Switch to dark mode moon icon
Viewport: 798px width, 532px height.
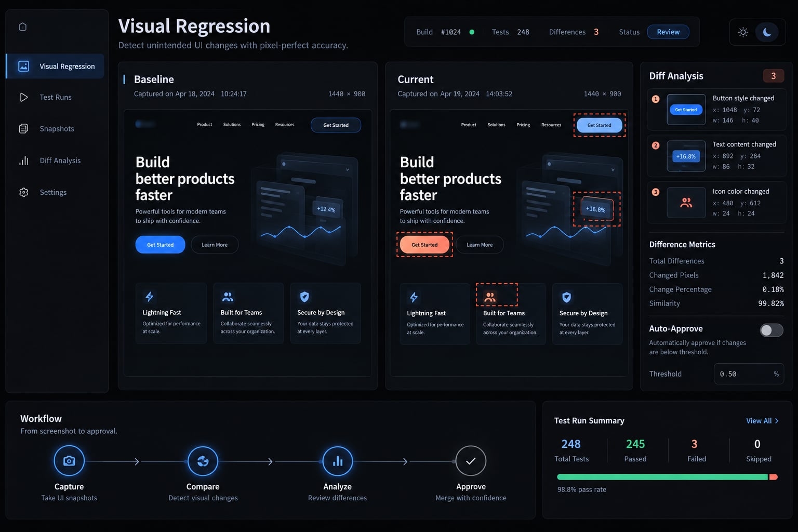(767, 32)
